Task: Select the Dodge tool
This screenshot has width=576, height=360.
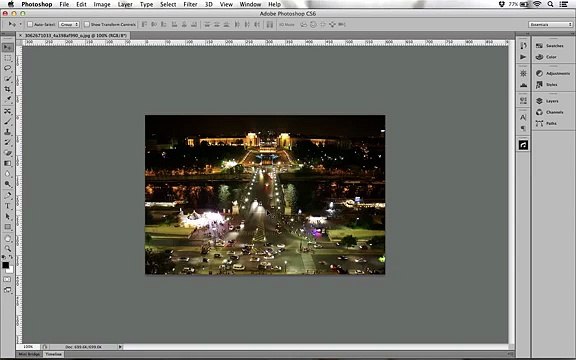Action: point(7,184)
